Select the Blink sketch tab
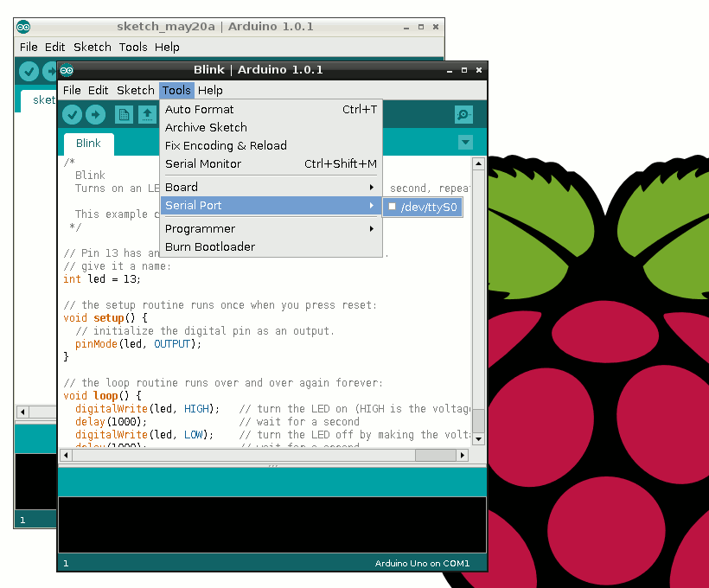 (x=88, y=144)
